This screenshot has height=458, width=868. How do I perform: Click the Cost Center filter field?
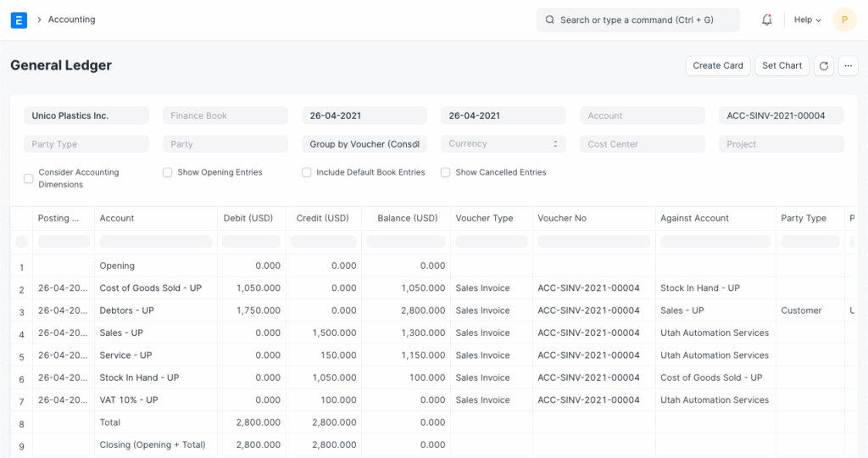click(642, 144)
